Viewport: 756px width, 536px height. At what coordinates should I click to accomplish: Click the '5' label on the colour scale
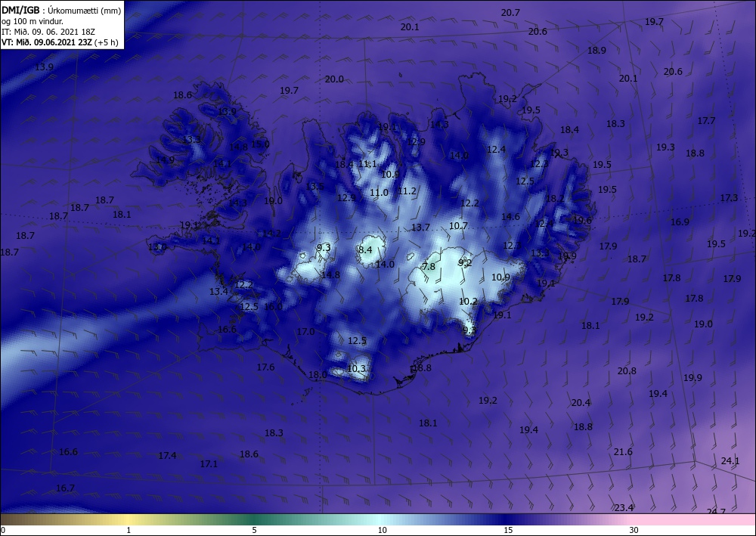pyautogui.click(x=254, y=530)
